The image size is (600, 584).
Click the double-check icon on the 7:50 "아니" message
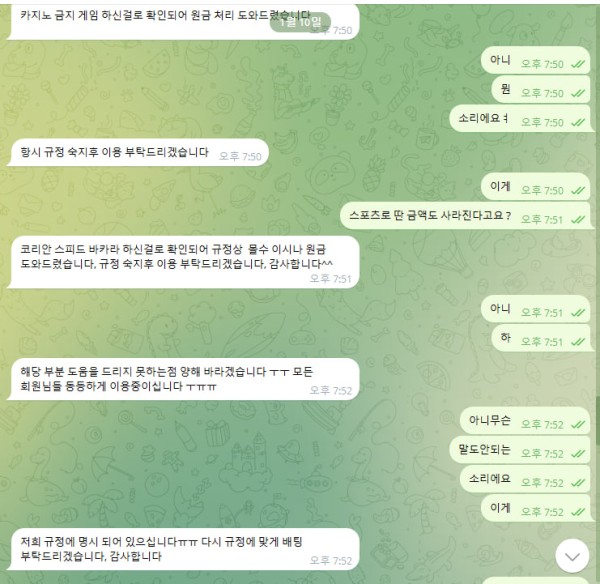(578, 64)
